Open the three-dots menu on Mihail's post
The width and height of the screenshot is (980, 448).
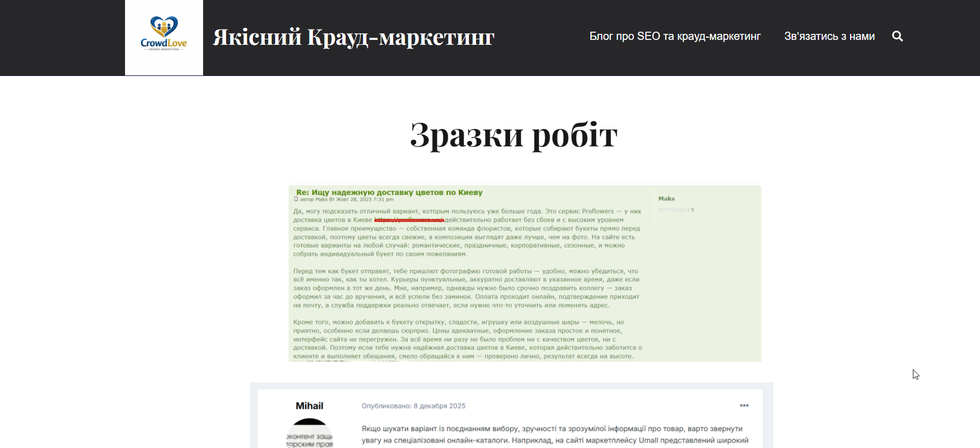[744, 405]
